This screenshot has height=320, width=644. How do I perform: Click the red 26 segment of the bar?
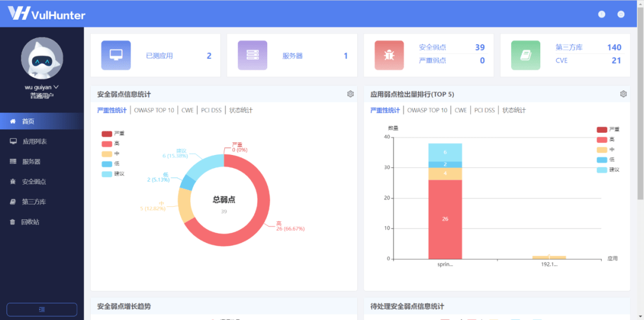coord(445,219)
